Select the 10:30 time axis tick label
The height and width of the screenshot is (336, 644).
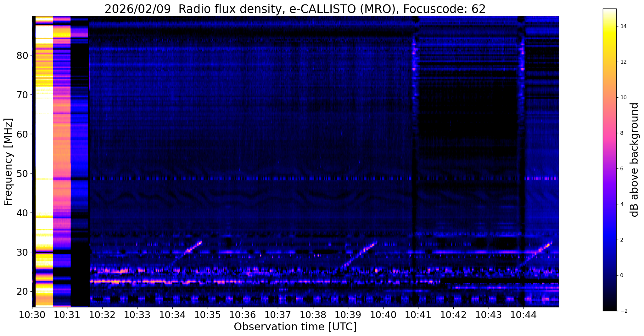pyautogui.click(x=32, y=315)
